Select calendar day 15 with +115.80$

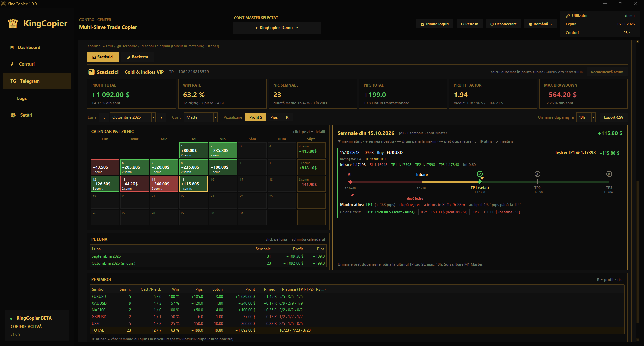point(194,184)
